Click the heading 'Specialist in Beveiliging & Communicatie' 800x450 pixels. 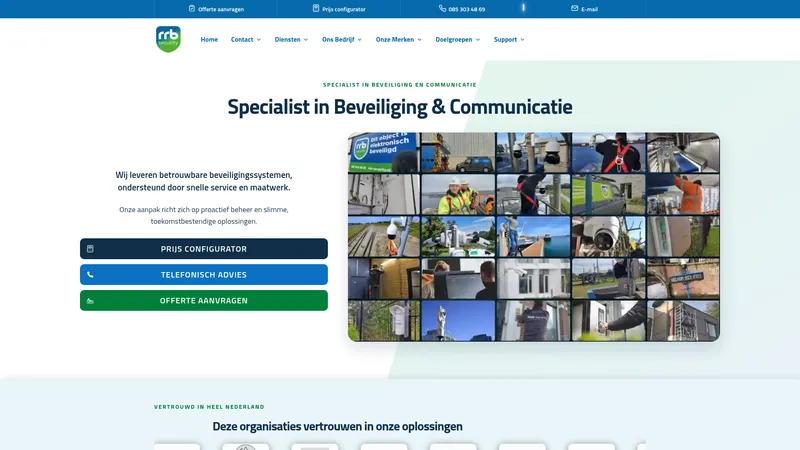coord(400,107)
